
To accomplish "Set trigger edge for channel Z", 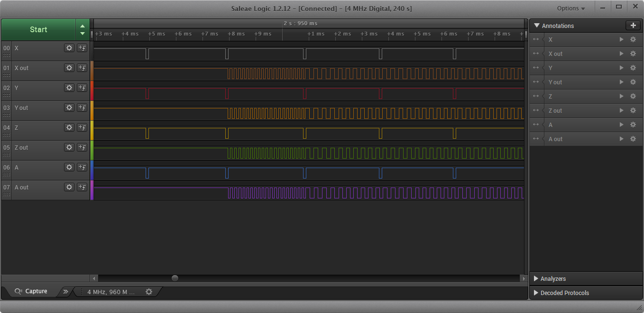I will coord(82,127).
